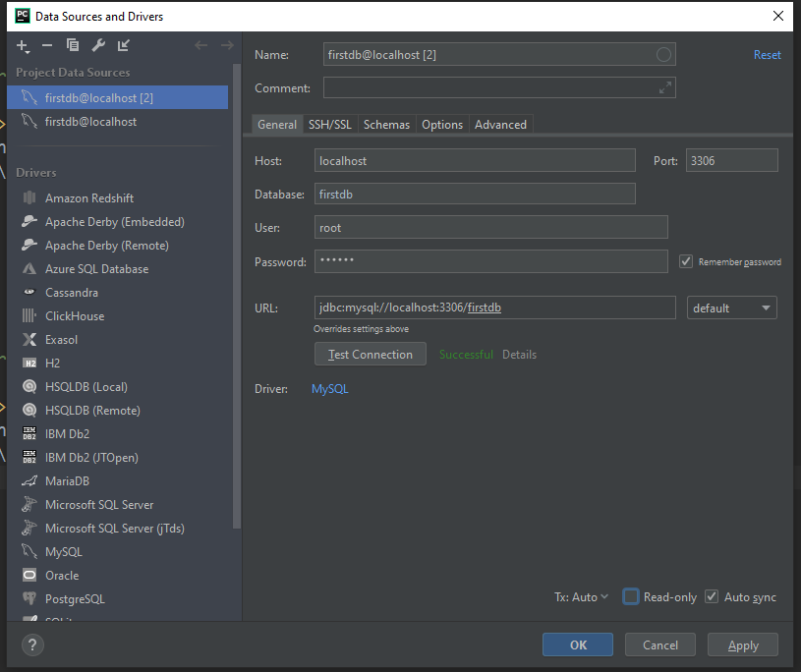Navigate forward with right arrow icon
The image size is (801, 672).
227,45
